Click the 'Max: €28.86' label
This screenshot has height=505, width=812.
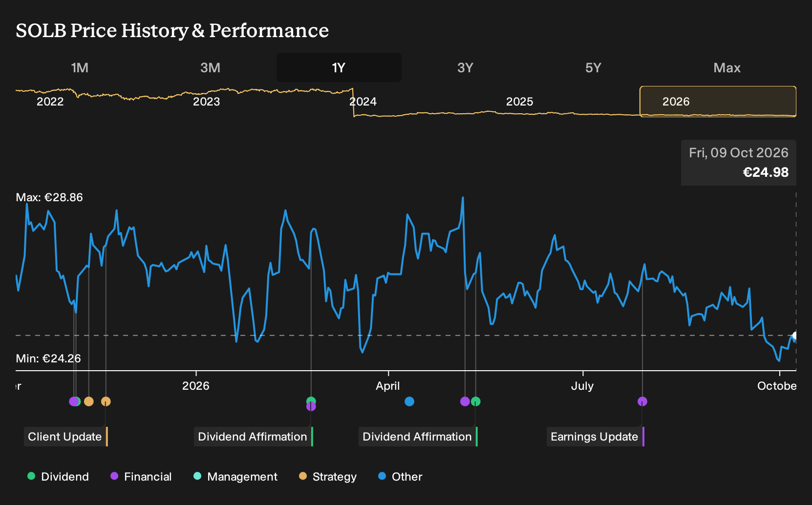coord(49,197)
